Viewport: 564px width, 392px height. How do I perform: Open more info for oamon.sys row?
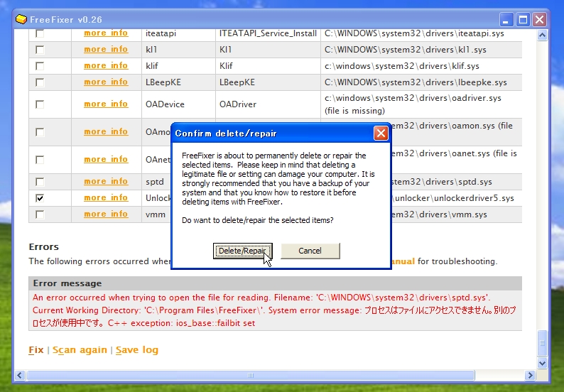[106, 131]
